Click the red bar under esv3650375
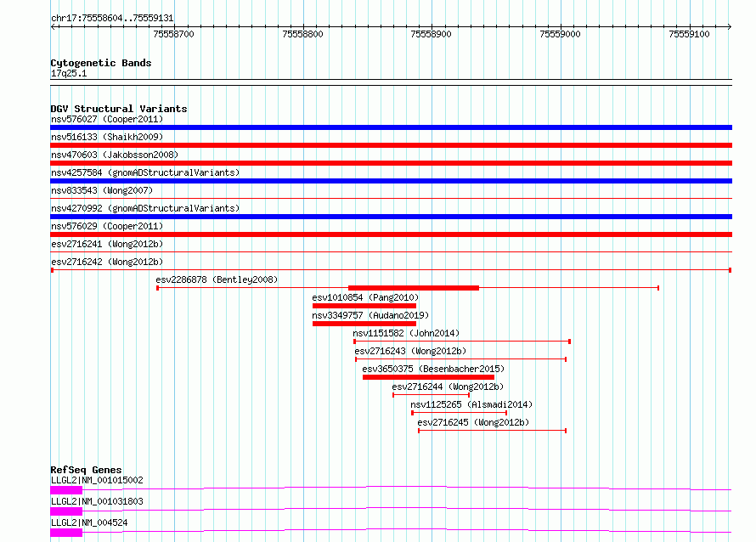 429,377
